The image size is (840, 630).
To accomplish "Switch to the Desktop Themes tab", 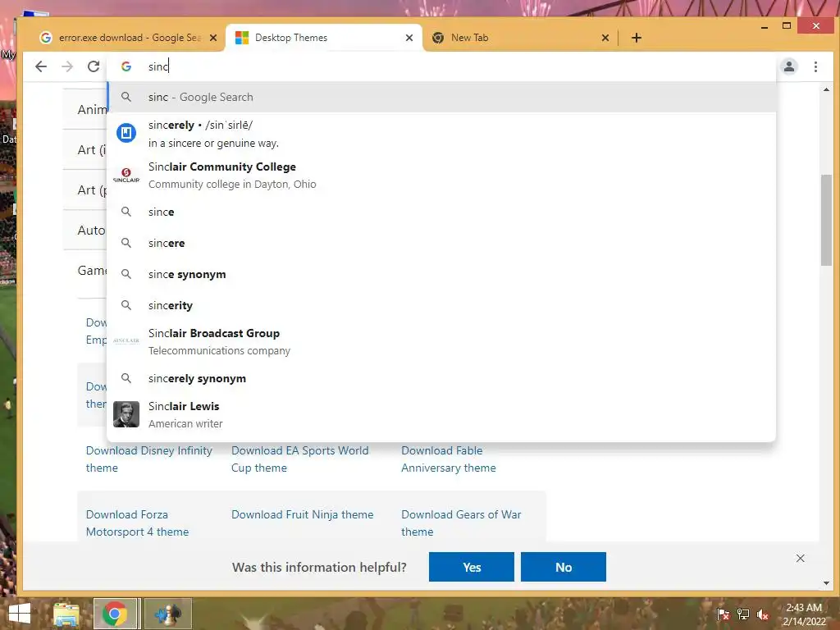I will coord(323,38).
